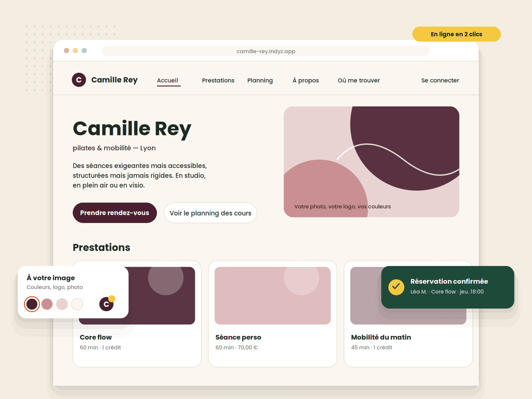Click the Camille Rey brand name in header

(114, 80)
